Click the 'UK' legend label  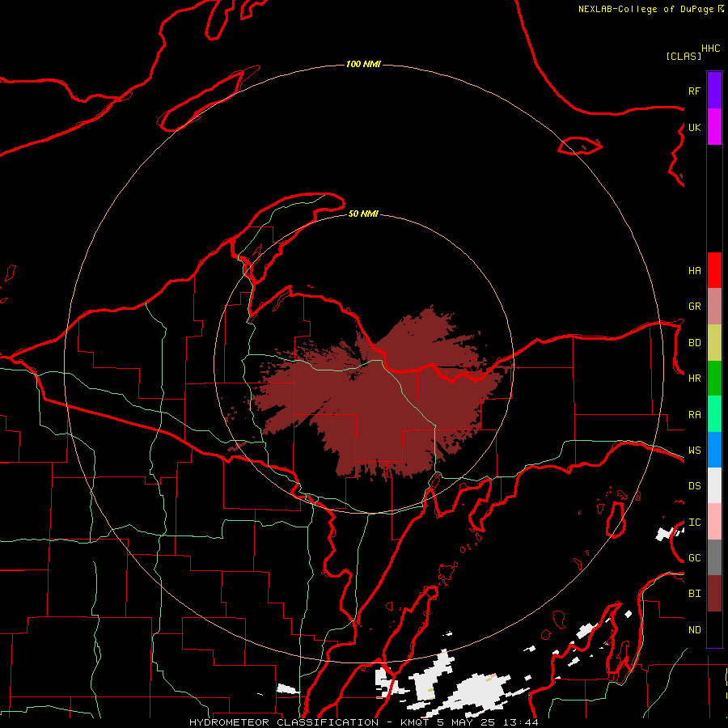(694, 127)
